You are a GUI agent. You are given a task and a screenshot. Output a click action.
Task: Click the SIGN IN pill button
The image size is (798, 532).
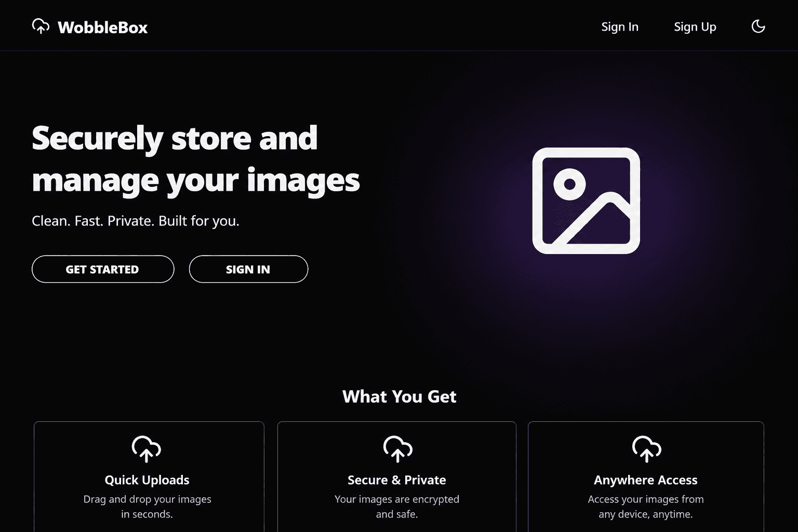coord(248,269)
